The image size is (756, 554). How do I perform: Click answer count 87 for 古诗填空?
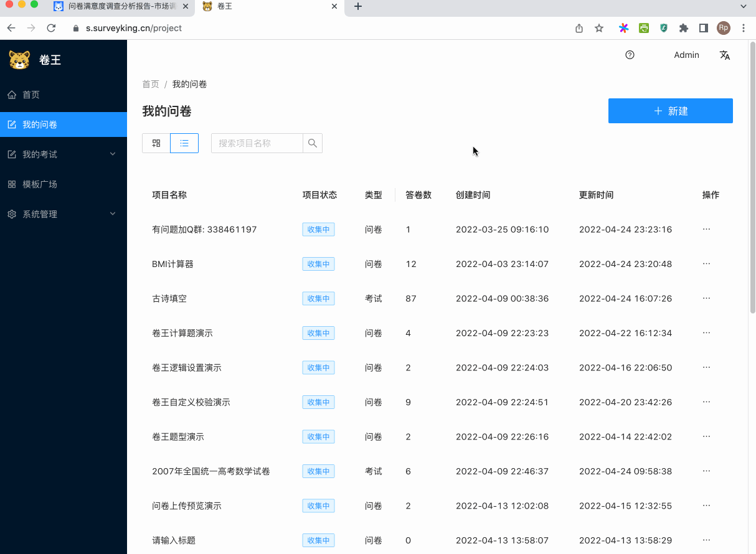click(411, 299)
